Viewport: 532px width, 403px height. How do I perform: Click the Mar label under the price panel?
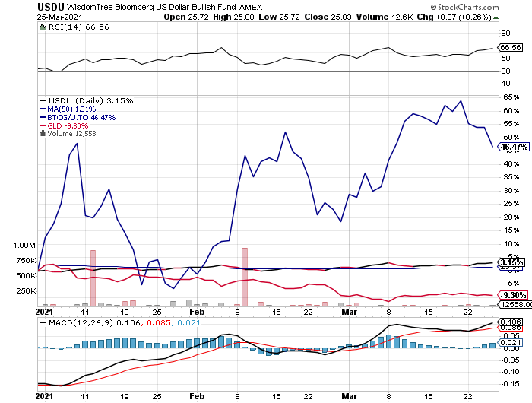tap(349, 312)
